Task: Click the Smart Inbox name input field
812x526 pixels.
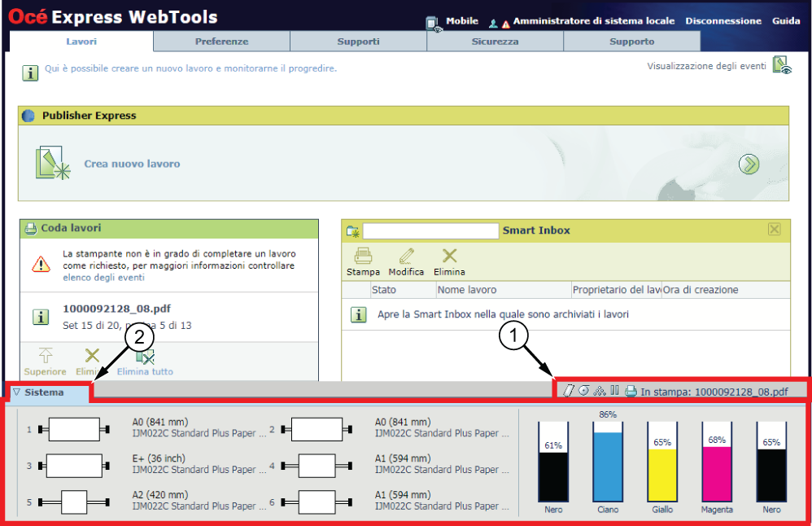Action: pyautogui.click(x=430, y=230)
